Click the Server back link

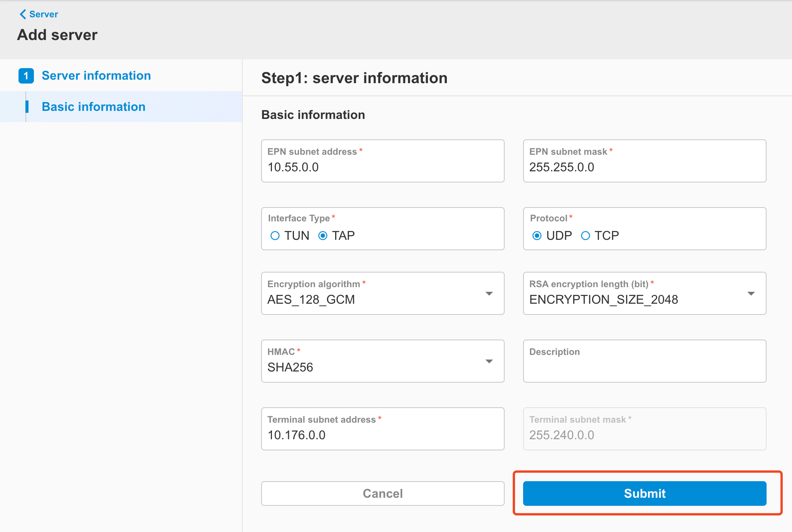(x=40, y=14)
